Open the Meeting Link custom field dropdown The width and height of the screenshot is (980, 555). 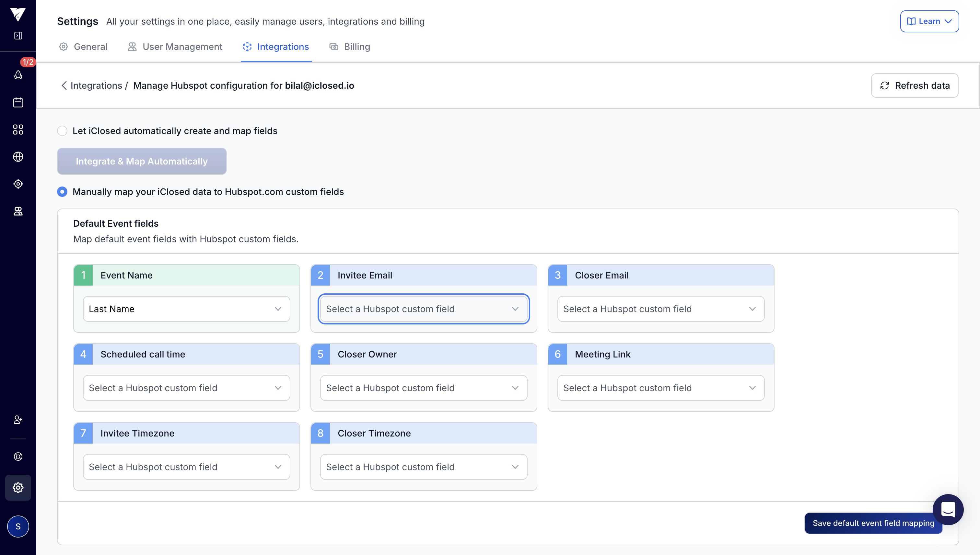click(x=660, y=388)
